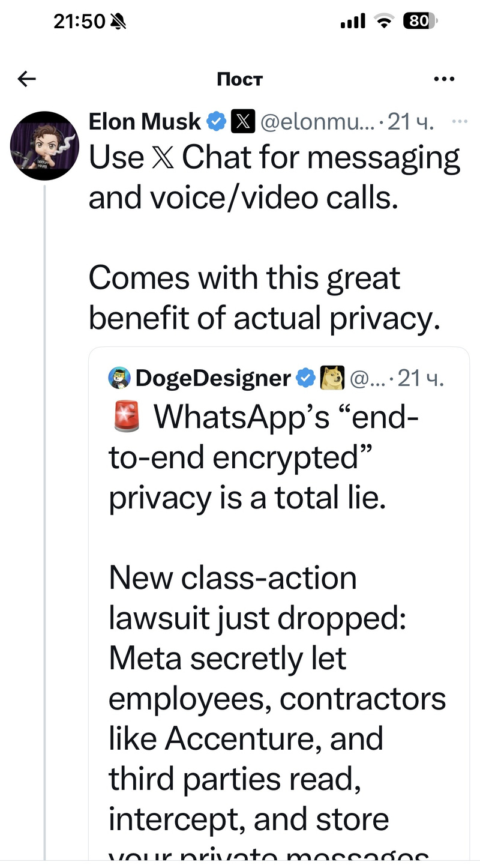Screen dimensions: 480x868
Task: Tap the Elon Musk display name
Action: point(145,122)
